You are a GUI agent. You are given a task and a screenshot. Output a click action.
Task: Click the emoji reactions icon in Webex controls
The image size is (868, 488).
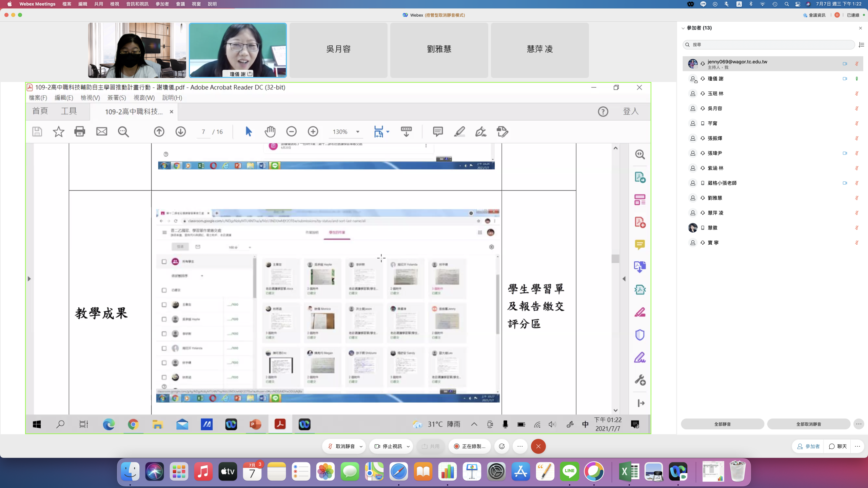[502, 446]
